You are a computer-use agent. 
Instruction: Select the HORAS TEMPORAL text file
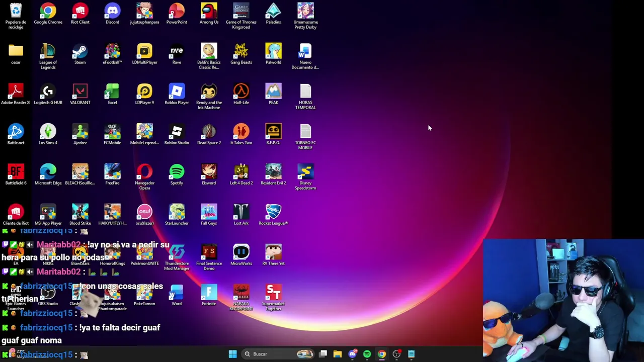tap(305, 97)
